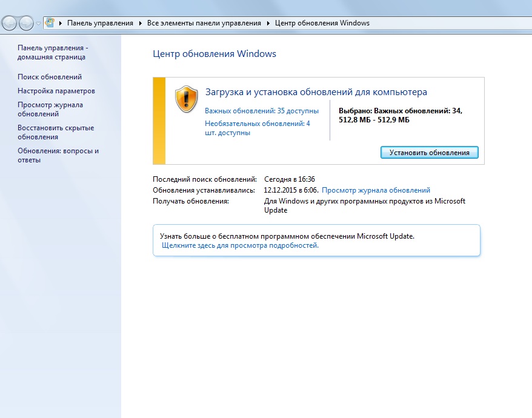This screenshot has height=418, width=532.
Task: Open Все элементы панели управления breadcrumb
Action: click(204, 23)
